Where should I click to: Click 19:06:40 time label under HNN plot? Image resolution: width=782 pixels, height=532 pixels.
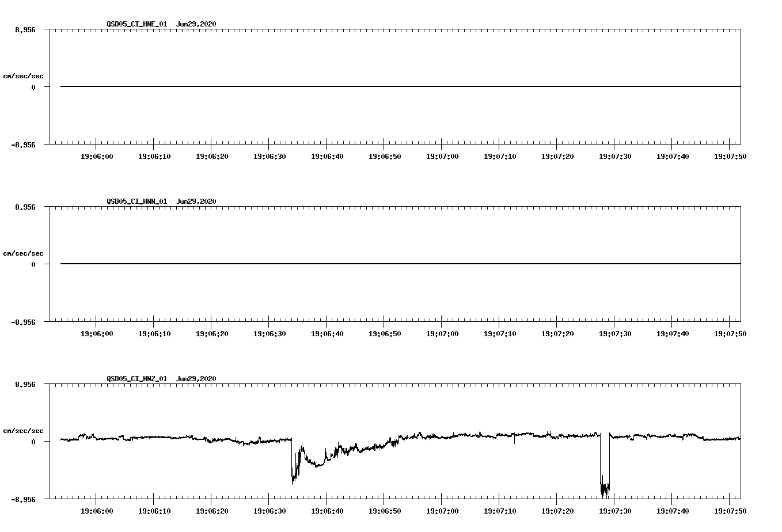[327, 334]
